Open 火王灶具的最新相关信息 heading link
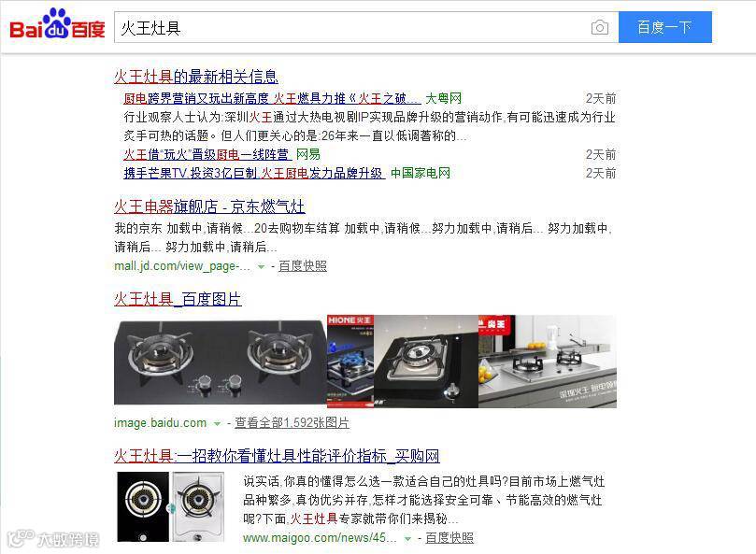This screenshot has width=756, height=554. 196,77
